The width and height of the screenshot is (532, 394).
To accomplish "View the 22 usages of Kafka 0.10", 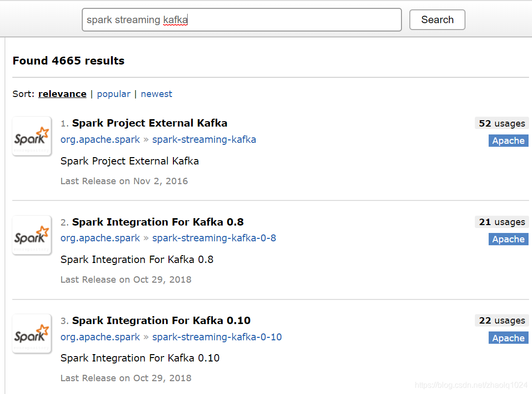I will click(501, 321).
